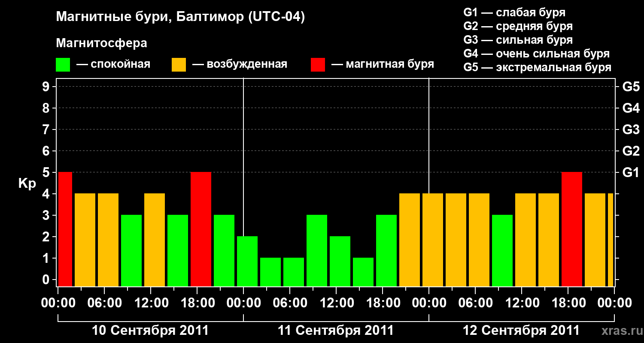Viewport: 644px width, 343px height.
Task: Click the '11 Сентября 2011' date label
Action: (336, 331)
